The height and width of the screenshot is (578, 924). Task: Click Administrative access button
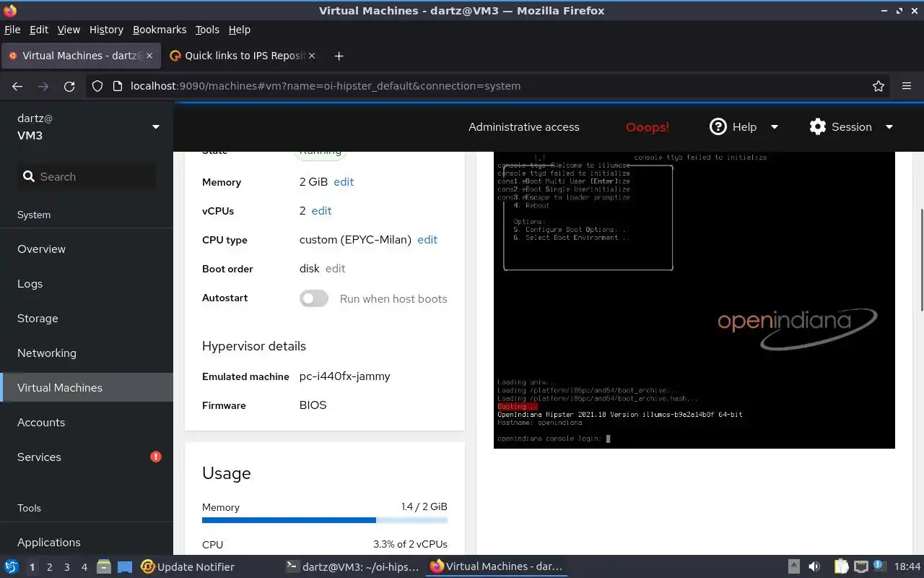524,126
